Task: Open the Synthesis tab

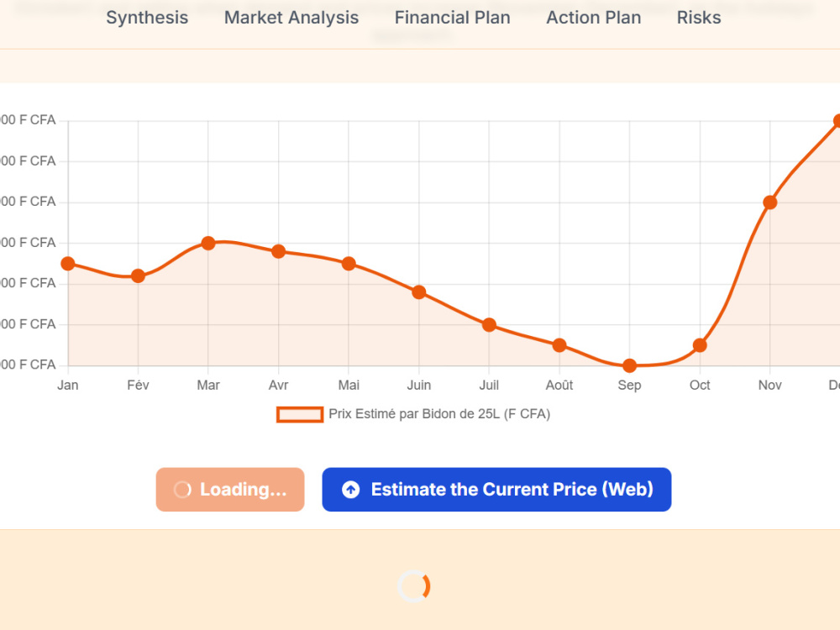Action: coord(147,18)
